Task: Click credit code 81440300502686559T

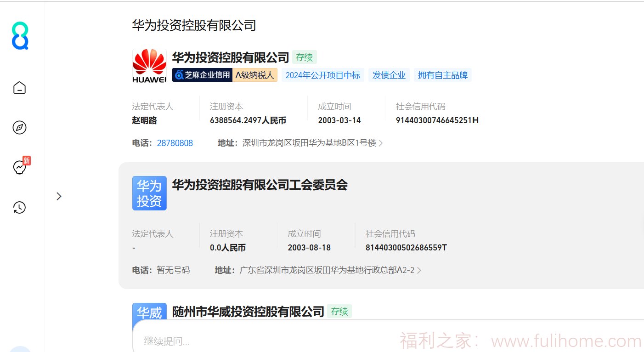Action: tap(407, 248)
